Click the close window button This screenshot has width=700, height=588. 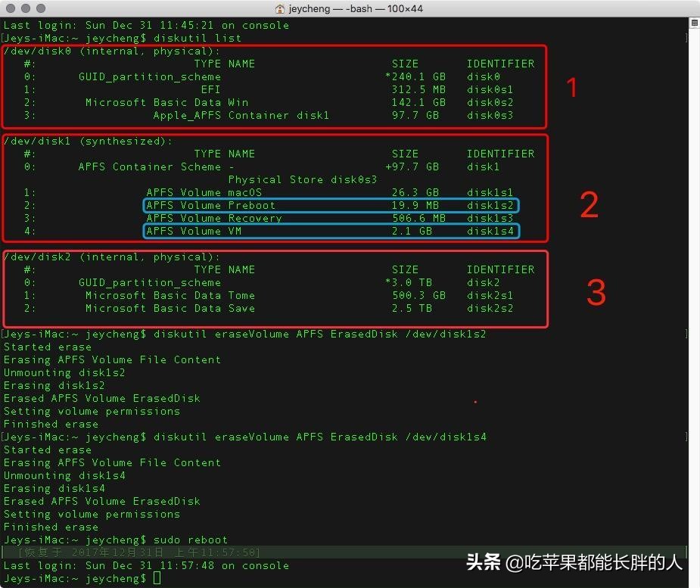(11, 8)
